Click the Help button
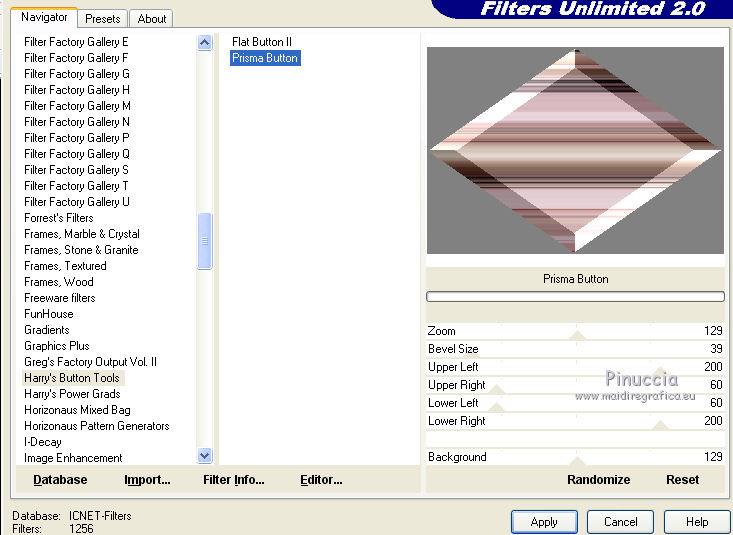Viewport: 733px width, 535px height. coord(697,522)
